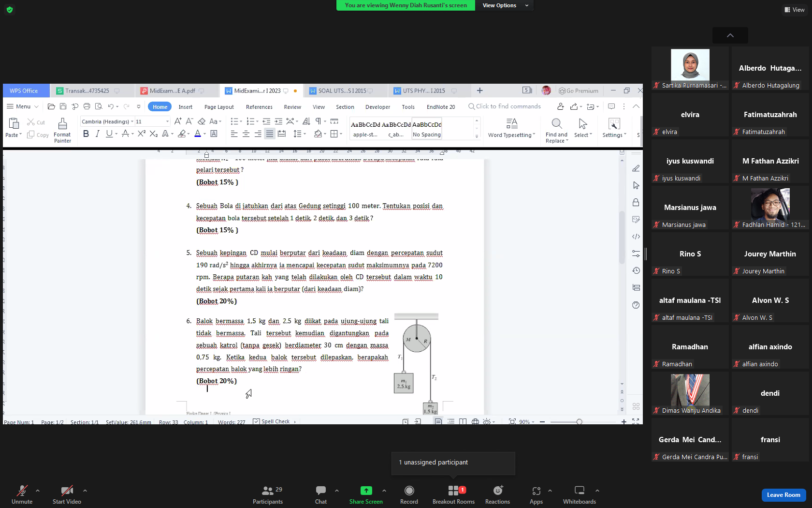Click the Zoom In plus button in status bar
The height and width of the screenshot is (508, 812).
624,422
